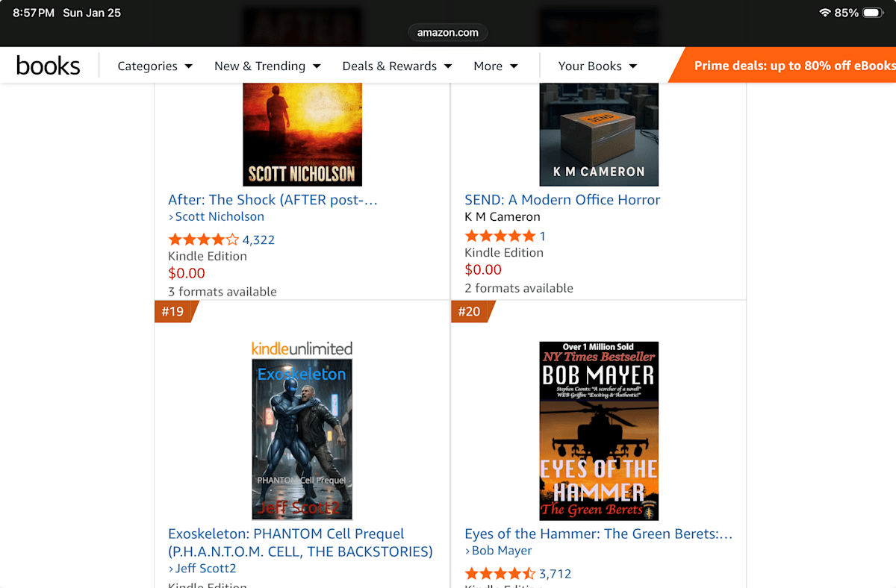The image size is (896, 588).
Task: Click the Prime deals eBooks banner
Action: point(784,66)
